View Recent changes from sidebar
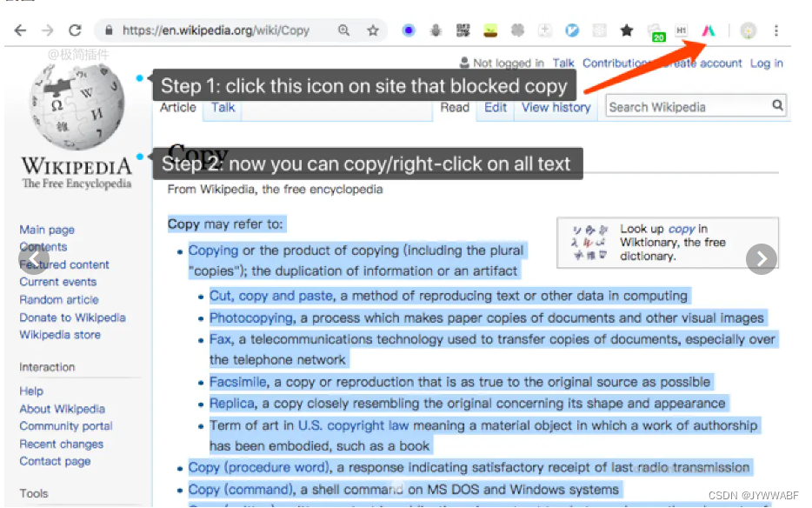Viewport: 812px width, 508px height. click(62, 444)
